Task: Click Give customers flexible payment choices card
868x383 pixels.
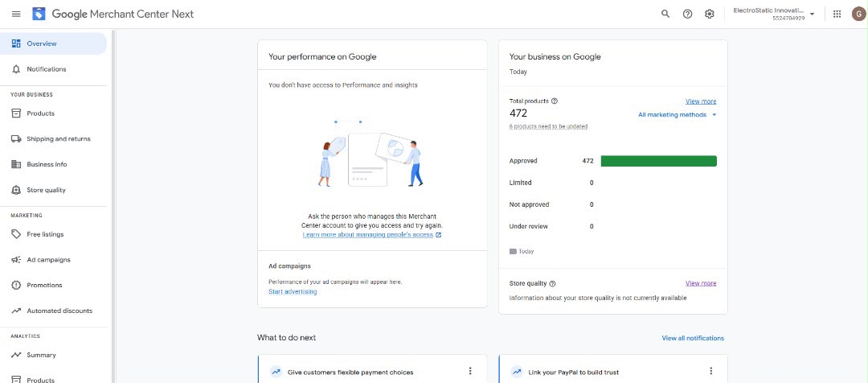Action: click(x=372, y=369)
